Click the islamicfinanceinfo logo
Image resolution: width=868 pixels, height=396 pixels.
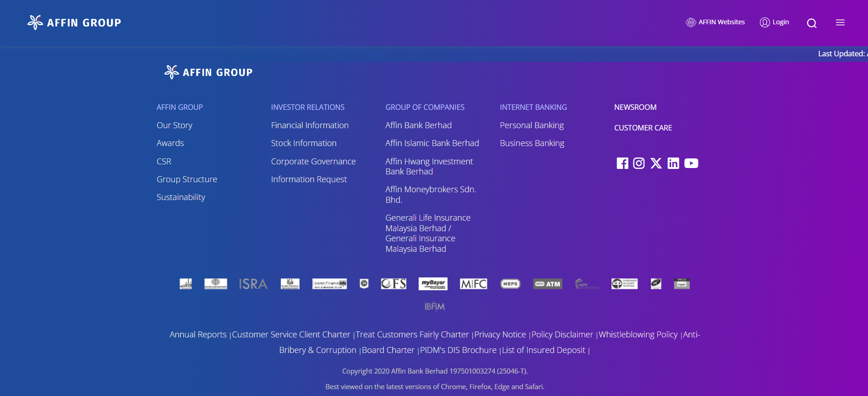[329, 284]
